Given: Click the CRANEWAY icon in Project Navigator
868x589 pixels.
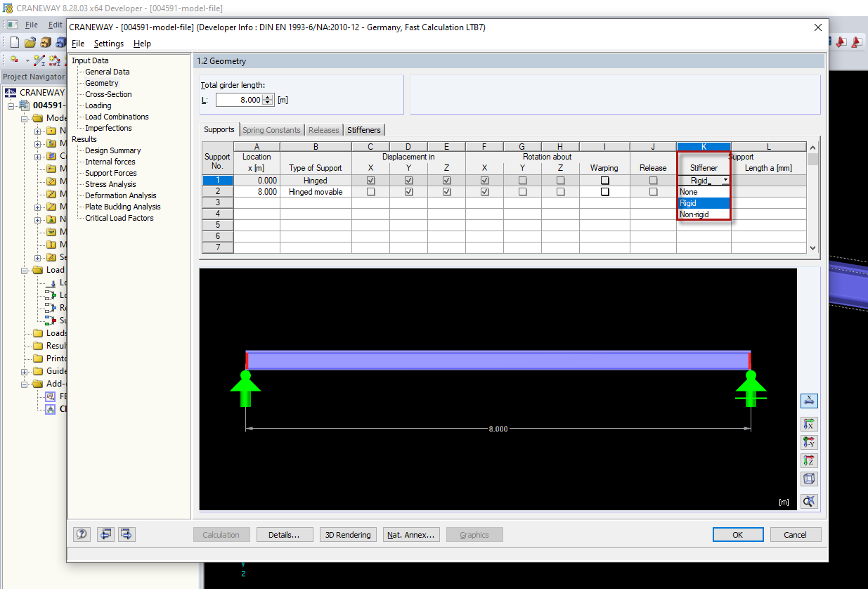Looking at the screenshot, I should click(11, 92).
